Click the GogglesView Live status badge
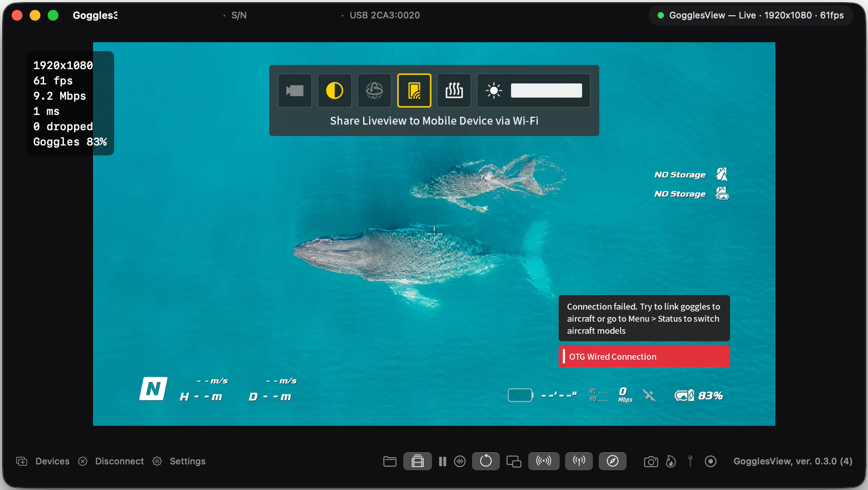The height and width of the screenshot is (490, 868). click(751, 15)
